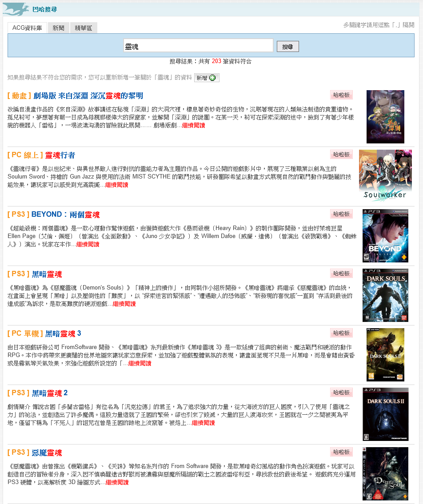
Task: Click the Dark Souls cover thumbnail
Action: (385, 295)
